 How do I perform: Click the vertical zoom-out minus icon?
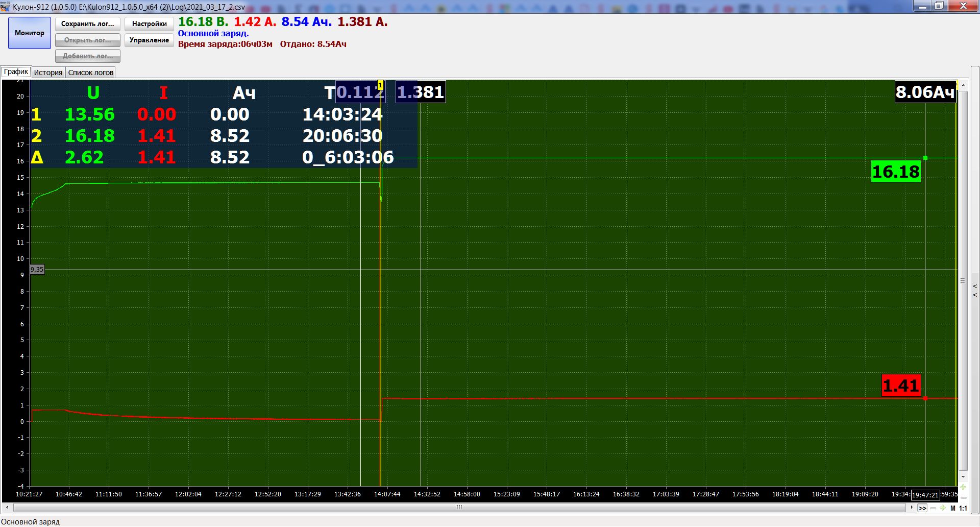963,498
